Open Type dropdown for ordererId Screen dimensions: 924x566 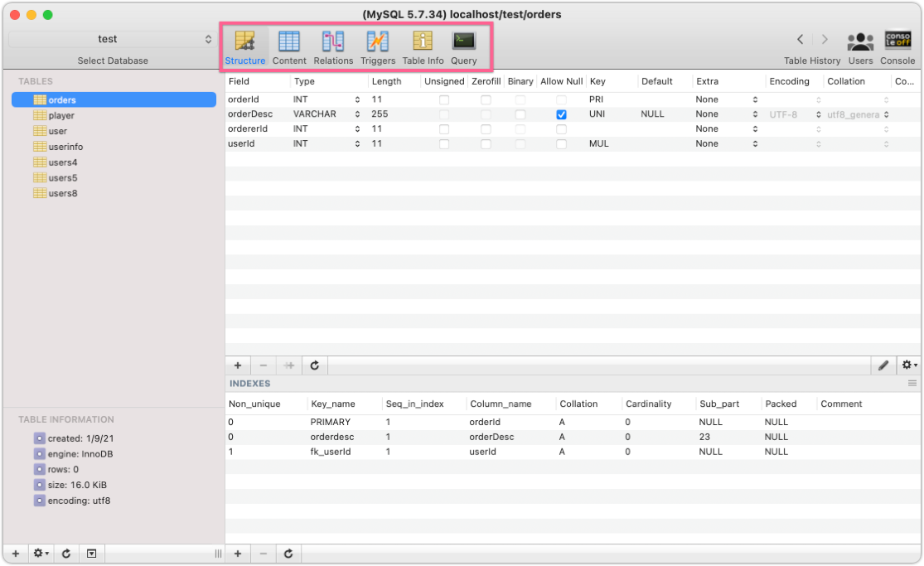357,129
